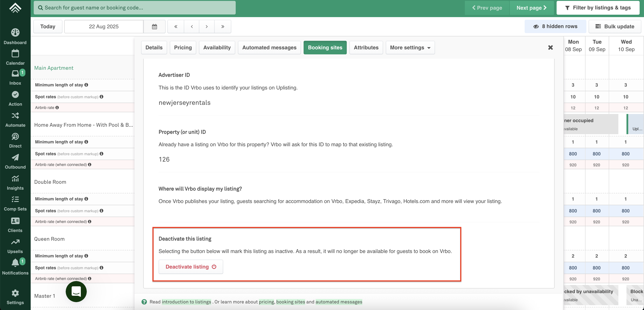The width and height of the screenshot is (644, 310).
Task: Open introduction to listings link
Action: point(186,302)
